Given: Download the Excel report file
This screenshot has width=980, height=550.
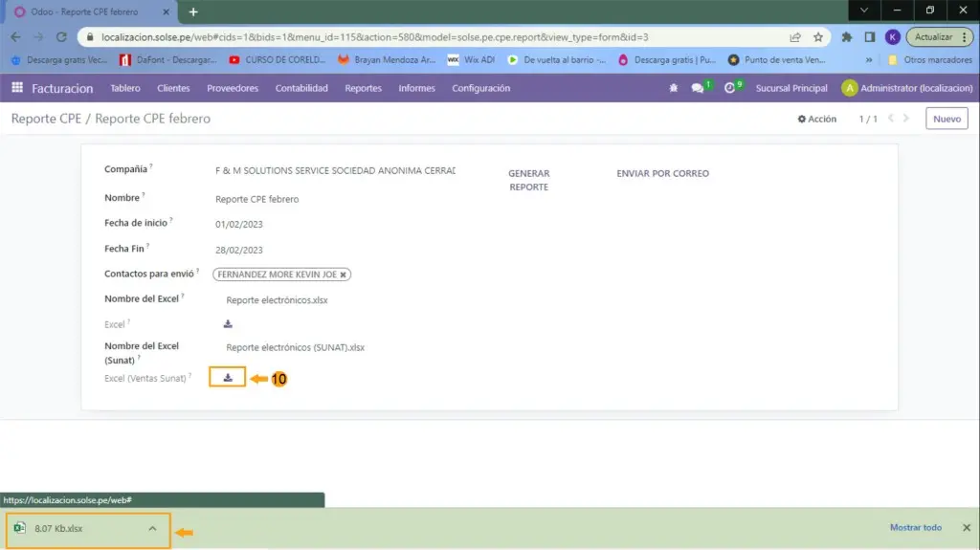Looking at the screenshot, I should 228,324.
